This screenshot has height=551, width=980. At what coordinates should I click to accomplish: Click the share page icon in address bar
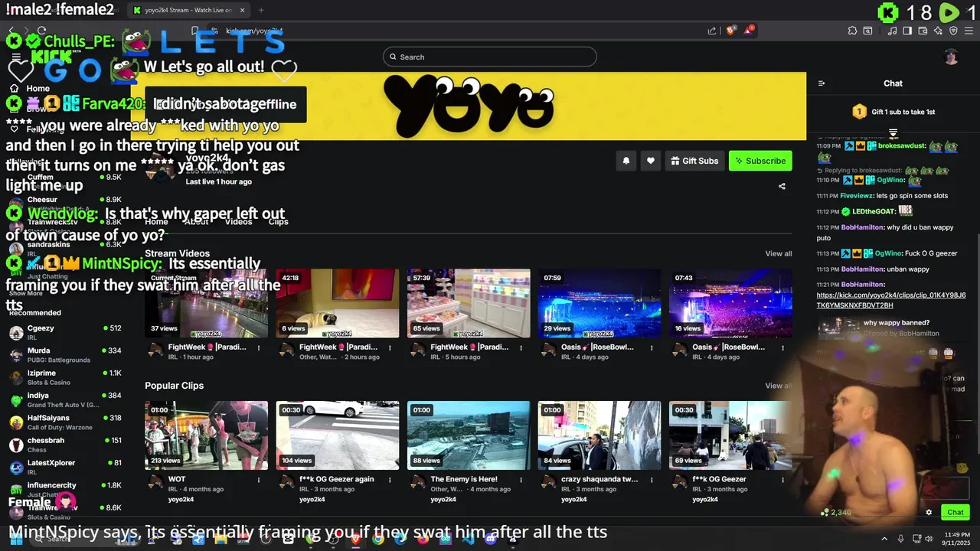(712, 31)
